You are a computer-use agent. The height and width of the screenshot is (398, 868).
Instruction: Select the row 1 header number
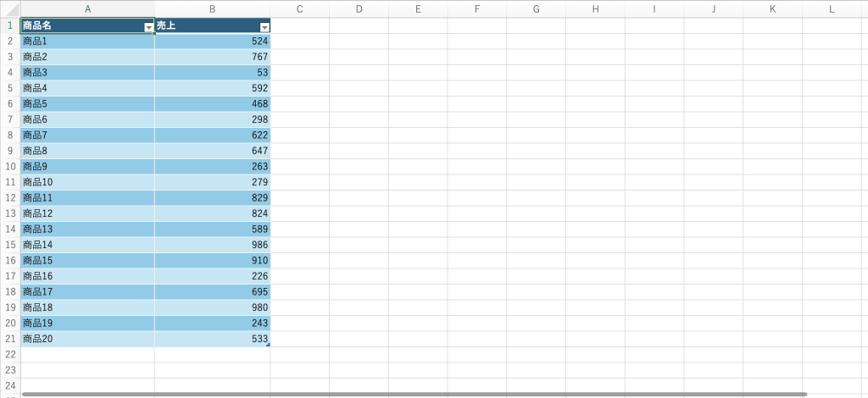[x=9, y=25]
